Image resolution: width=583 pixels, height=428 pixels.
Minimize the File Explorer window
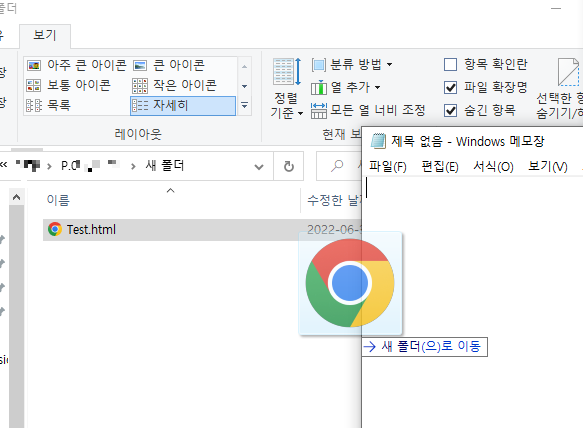556,8
